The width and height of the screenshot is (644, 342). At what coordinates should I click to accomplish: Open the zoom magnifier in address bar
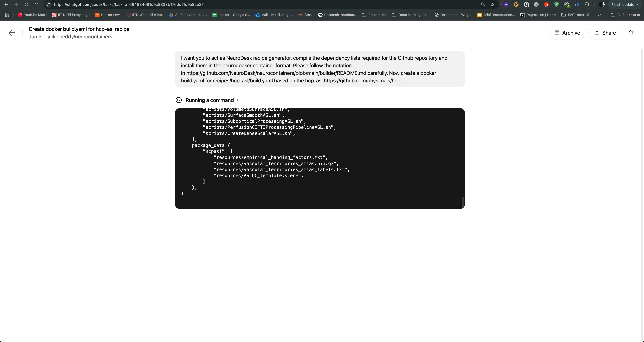pyautogui.click(x=483, y=4)
